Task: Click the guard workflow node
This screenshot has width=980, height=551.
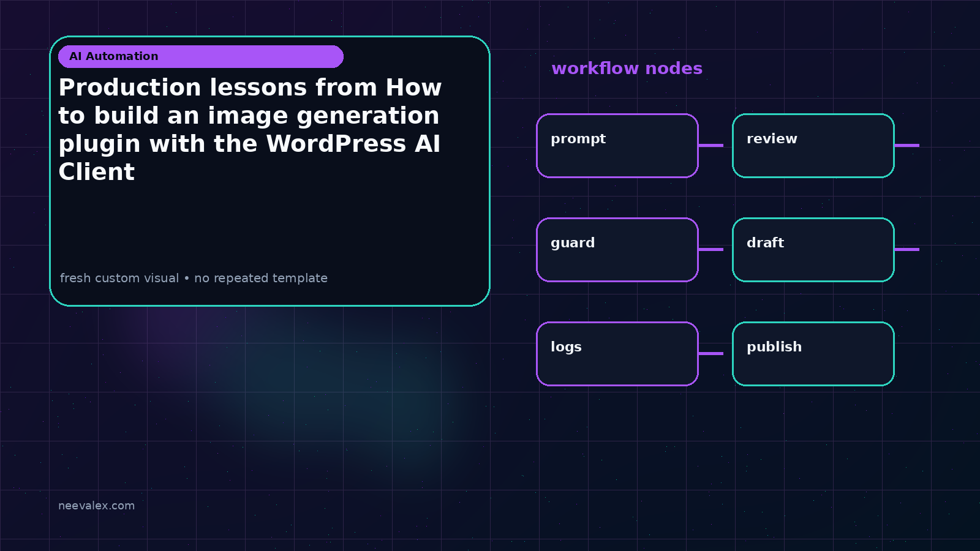Action: click(x=617, y=250)
